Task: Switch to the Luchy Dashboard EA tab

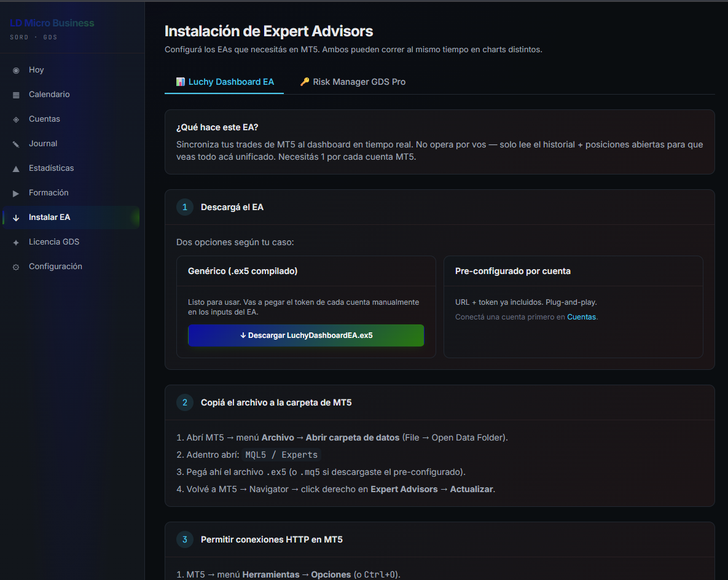Action: pos(224,82)
